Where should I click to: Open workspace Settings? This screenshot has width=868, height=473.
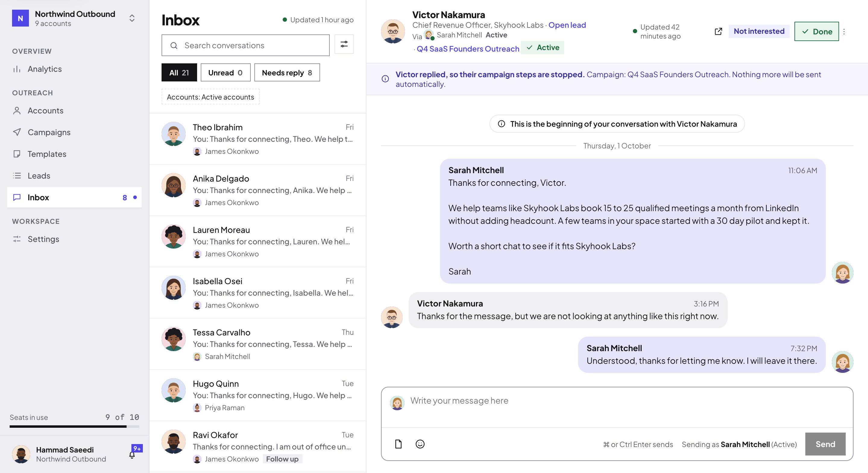[74, 239]
